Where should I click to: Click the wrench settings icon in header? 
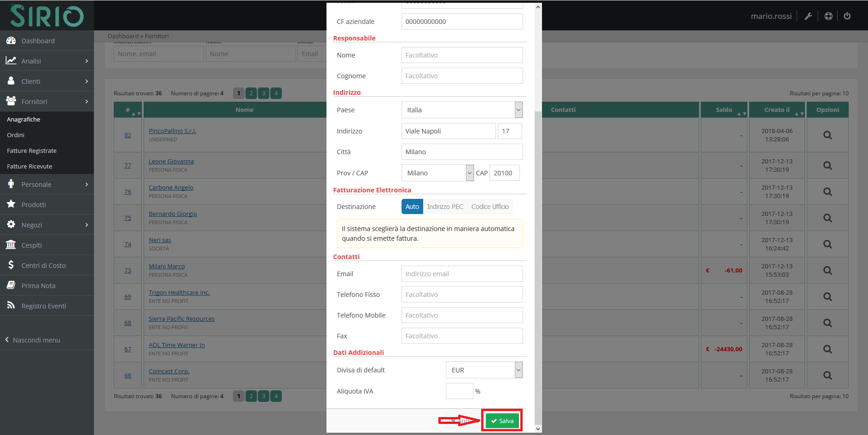pos(808,16)
